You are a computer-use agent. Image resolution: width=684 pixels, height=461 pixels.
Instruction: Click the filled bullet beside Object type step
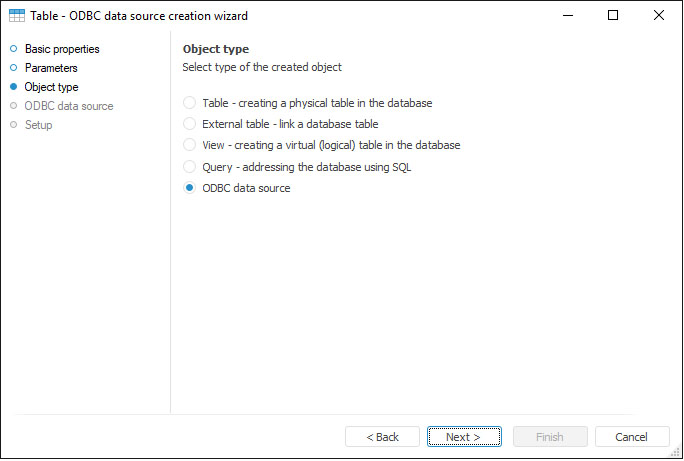13,87
